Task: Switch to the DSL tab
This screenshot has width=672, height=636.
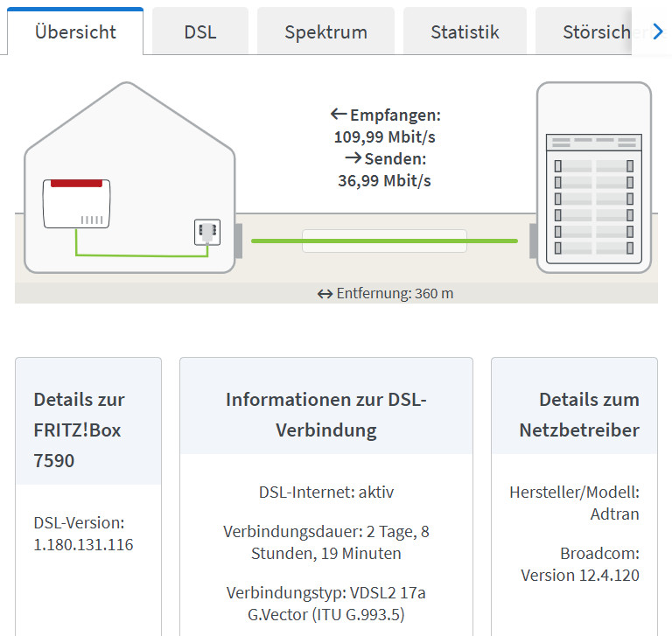Action: [199, 32]
